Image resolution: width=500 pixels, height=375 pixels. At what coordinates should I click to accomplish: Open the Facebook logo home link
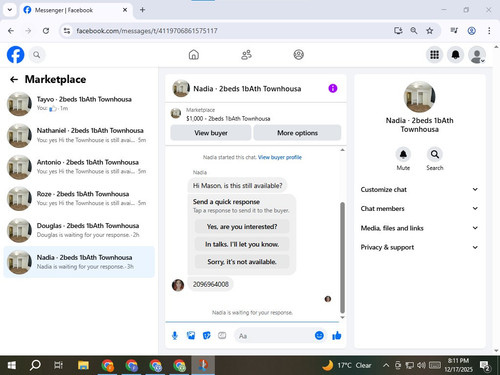(x=15, y=55)
